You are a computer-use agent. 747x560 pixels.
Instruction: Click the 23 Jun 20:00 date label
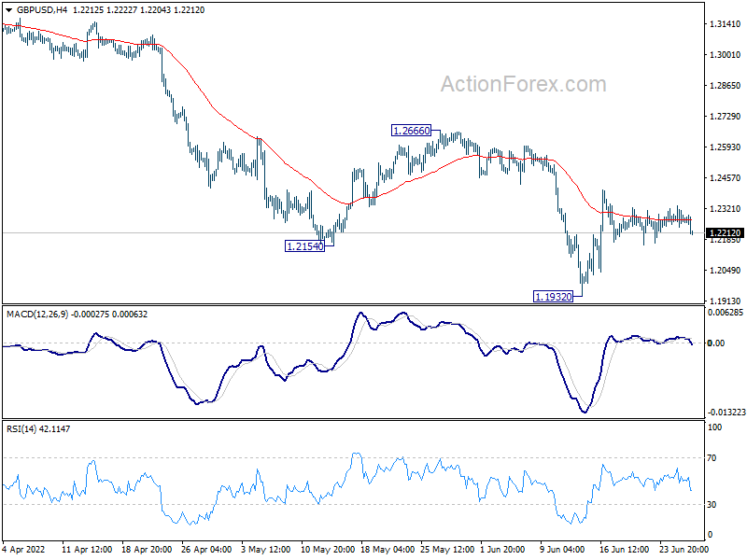tap(684, 550)
